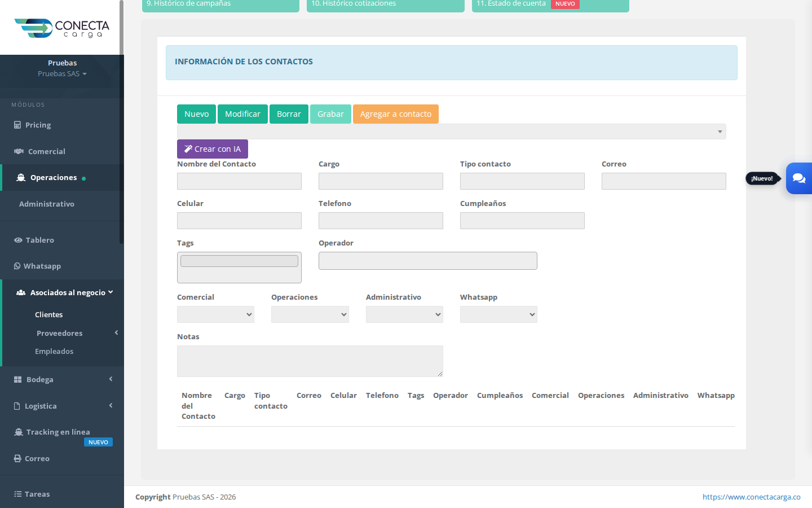Open the Empleados sidebar item

[x=54, y=351]
